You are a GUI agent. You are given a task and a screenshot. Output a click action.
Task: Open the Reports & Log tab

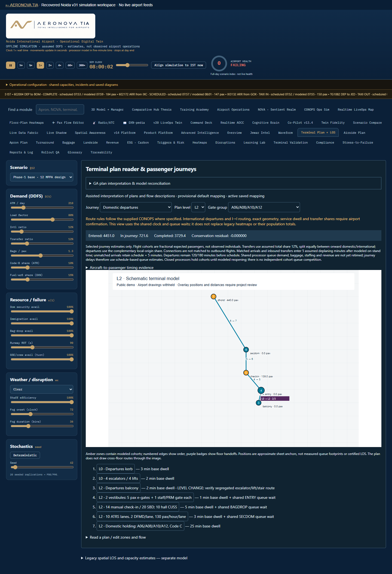click(21, 152)
